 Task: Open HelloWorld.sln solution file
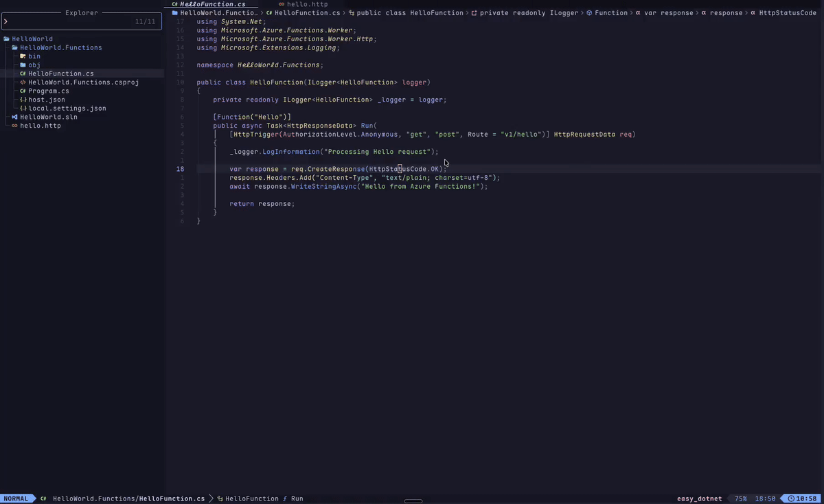[x=49, y=117]
